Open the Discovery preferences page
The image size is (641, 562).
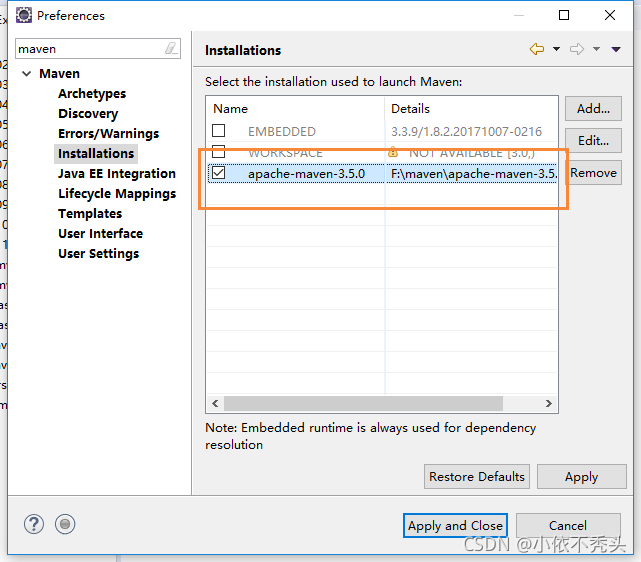coord(88,114)
